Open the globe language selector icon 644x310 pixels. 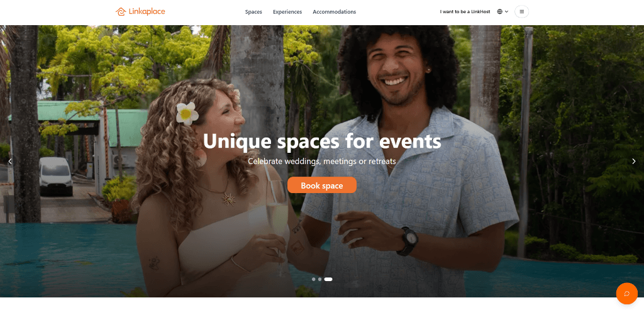point(500,11)
